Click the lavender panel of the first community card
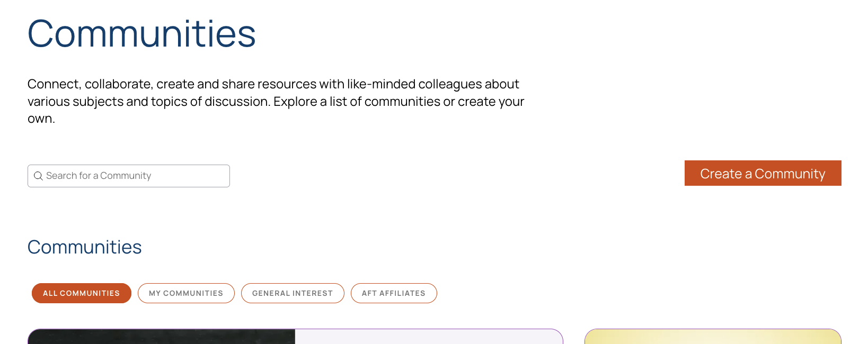Screen dimensions: 868x344 click(x=429, y=337)
